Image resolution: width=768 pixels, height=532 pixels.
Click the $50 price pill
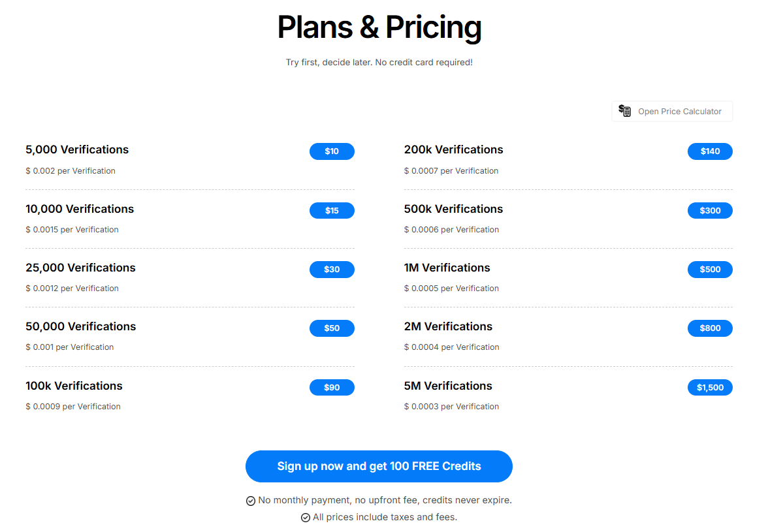click(x=332, y=328)
